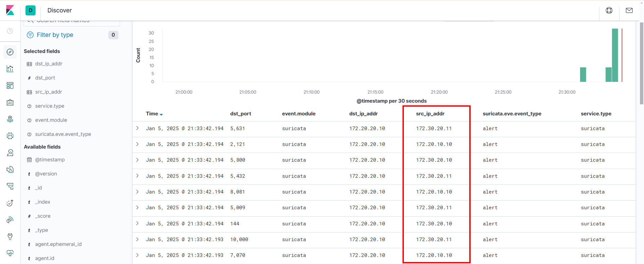The image size is (644, 264).
Task: Select @timestamp in Available fields
Action: pos(50,160)
